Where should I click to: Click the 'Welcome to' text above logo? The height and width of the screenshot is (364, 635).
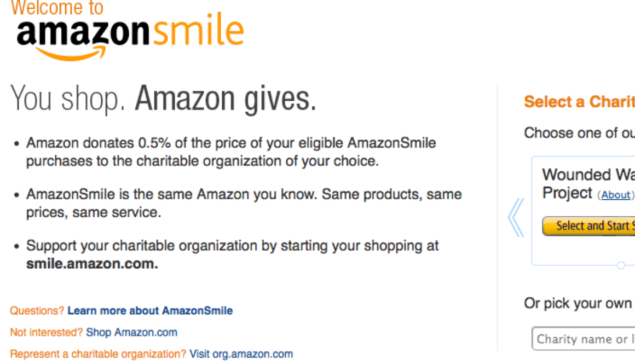57,8
